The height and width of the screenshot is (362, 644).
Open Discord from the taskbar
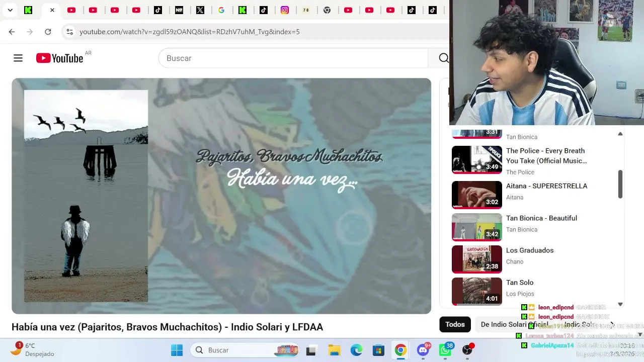click(423, 350)
